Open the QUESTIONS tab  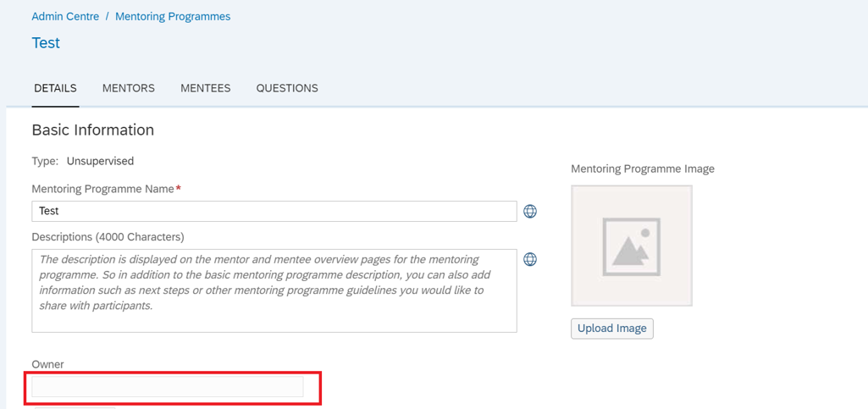pyautogui.click(x=287, y=89)
